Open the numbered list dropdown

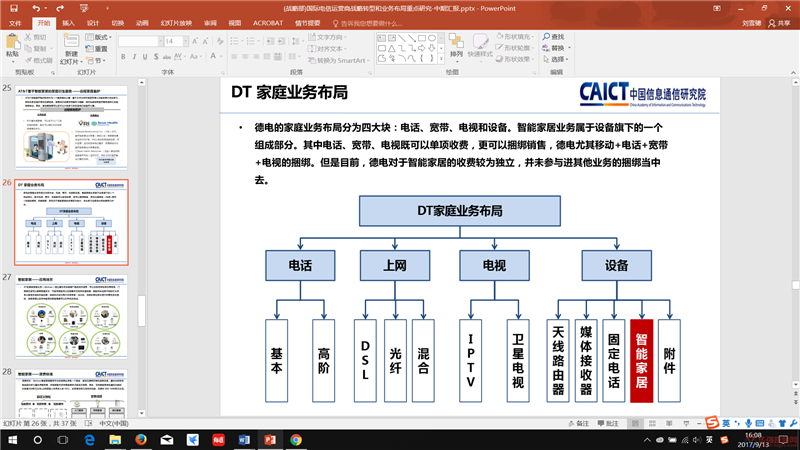[259, 41]
